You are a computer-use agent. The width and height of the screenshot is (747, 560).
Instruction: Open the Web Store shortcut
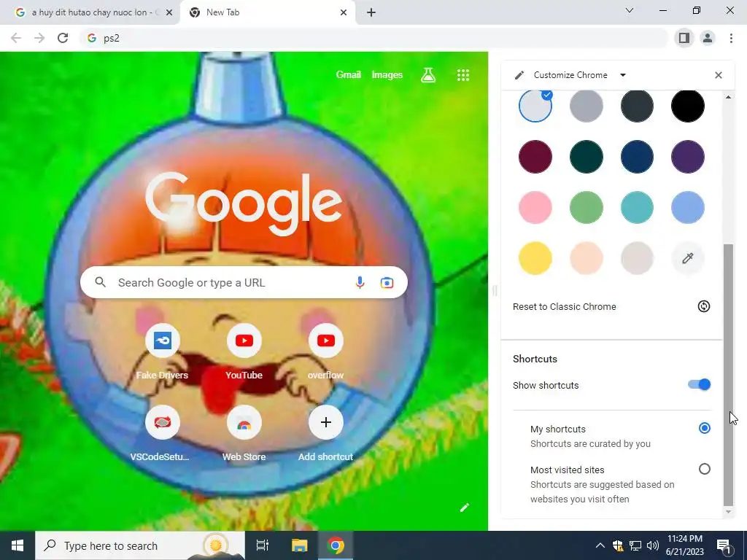(x=244, y=422)
